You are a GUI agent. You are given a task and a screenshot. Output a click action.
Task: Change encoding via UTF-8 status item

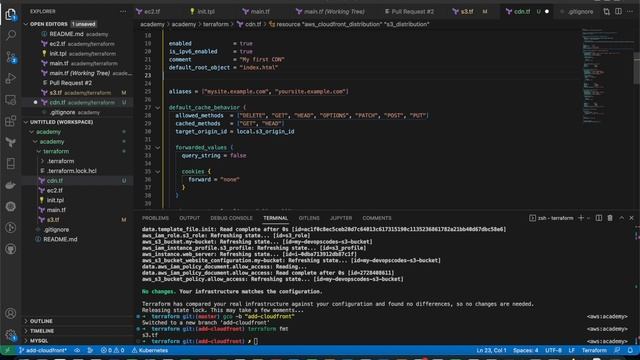pos(553,350)
